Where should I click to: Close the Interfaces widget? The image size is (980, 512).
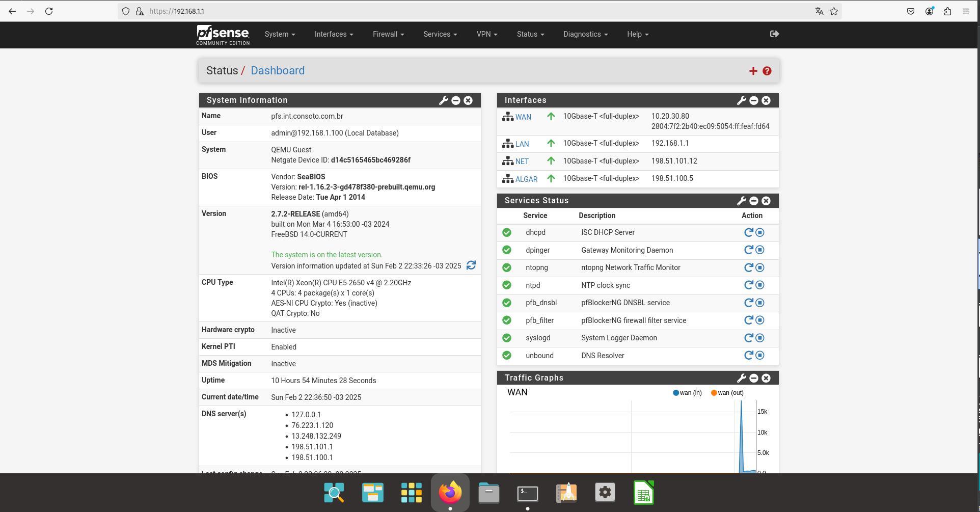coord(766,100)
